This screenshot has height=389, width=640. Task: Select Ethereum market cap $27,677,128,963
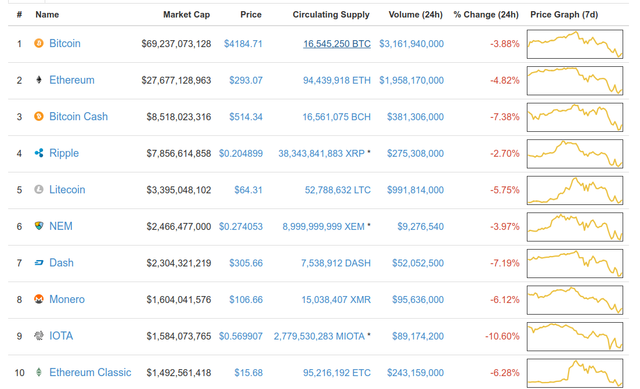click(x=176, y=80)
